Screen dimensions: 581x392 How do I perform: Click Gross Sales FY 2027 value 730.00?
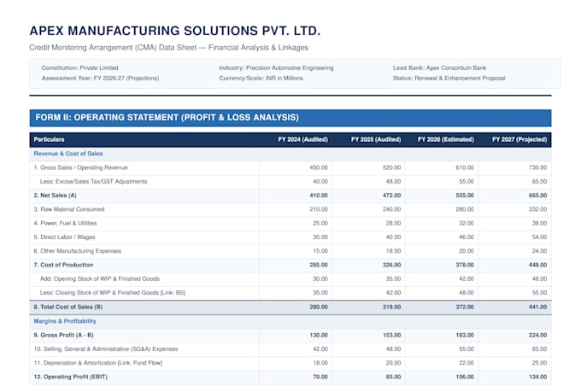537,167
